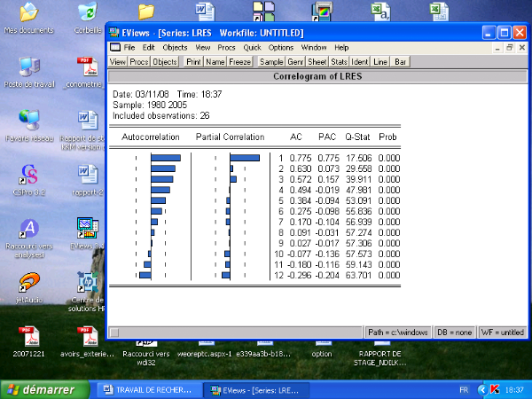Launch CSPro 3.2 from desktop
532x399 pixels.
(28, 174)
